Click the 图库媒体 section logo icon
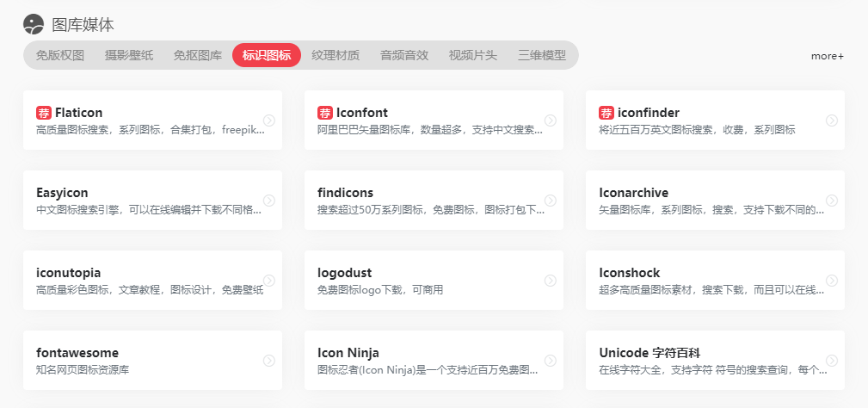This screenshot has width=868, height=408. [x=34, y=24]
